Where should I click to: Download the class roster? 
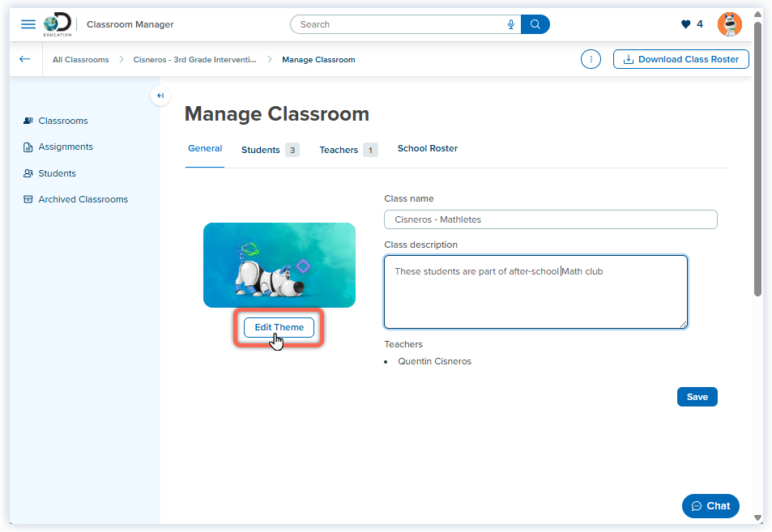point(680,59)
